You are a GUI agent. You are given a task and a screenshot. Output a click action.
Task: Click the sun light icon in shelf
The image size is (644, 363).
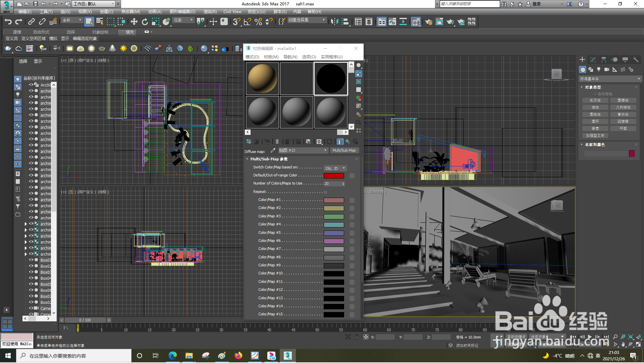click(123, 49)
